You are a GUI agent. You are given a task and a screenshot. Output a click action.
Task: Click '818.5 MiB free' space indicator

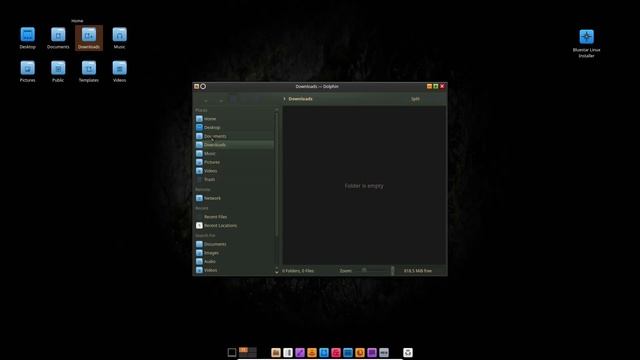(x=418, y=271)
